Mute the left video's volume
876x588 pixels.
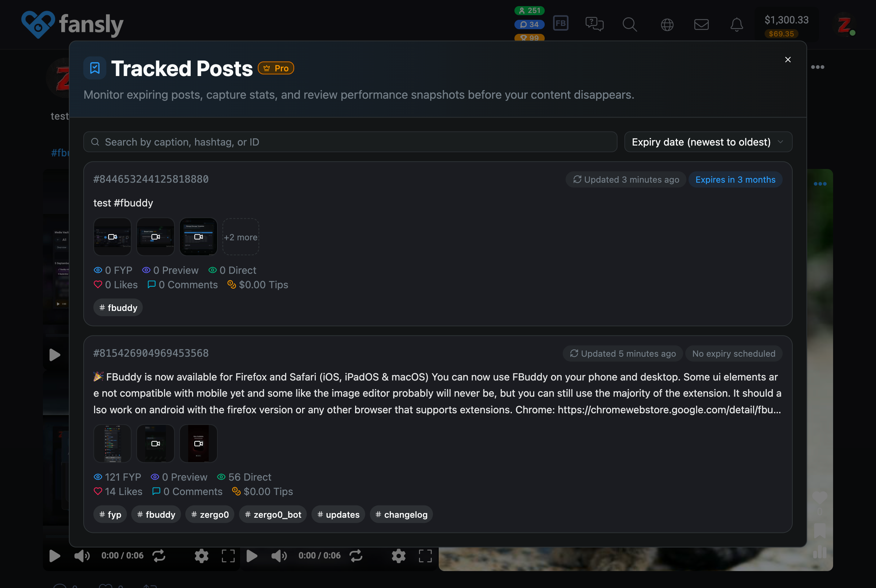click(82, 556)
